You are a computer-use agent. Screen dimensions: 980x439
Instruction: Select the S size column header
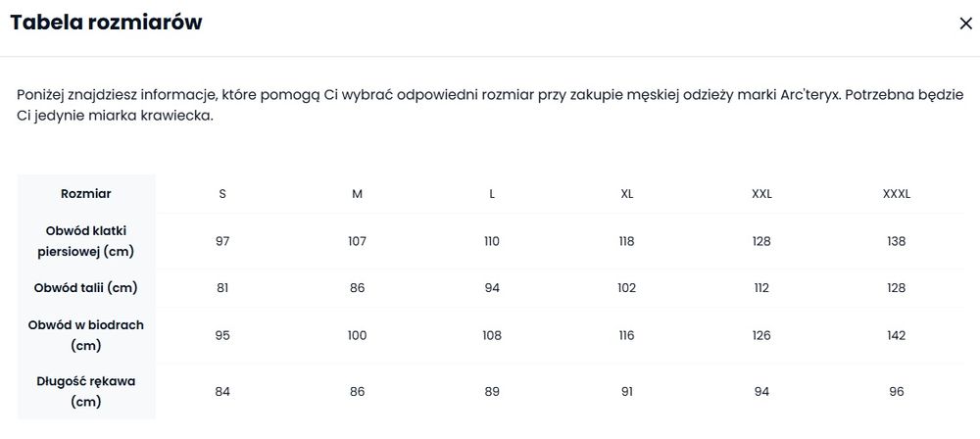(x=222, y=194)
